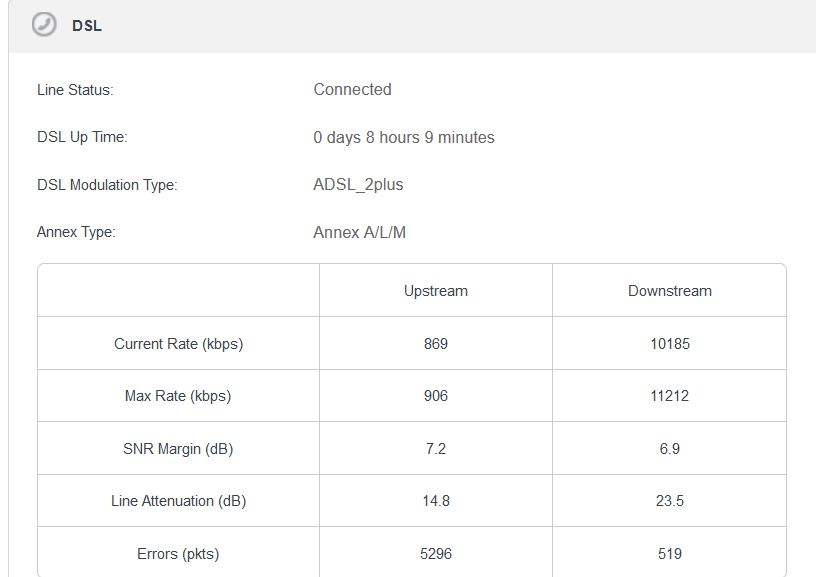Viewport: 816px width, 577px height.
Task: Select the Line Status label
Action: 75,90
